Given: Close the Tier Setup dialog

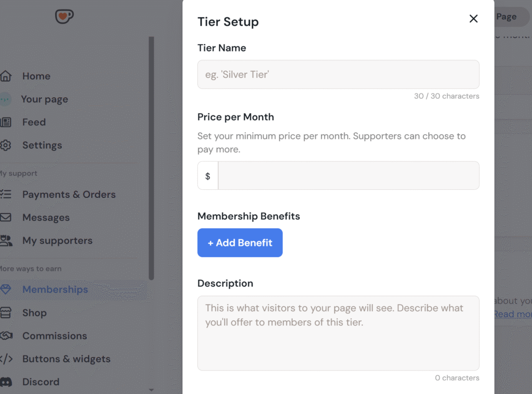Looking at the screenshot, I should (x=473, y=19).
